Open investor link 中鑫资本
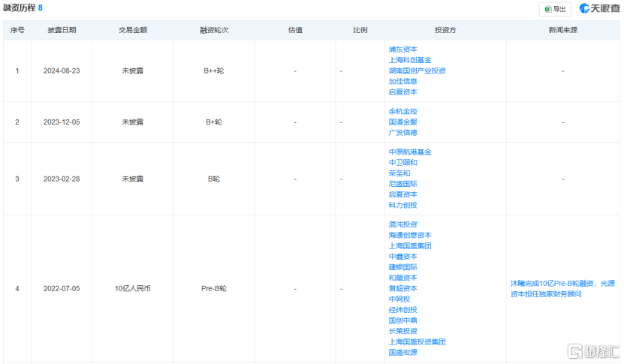624x364 pixels. pos(402,257)
